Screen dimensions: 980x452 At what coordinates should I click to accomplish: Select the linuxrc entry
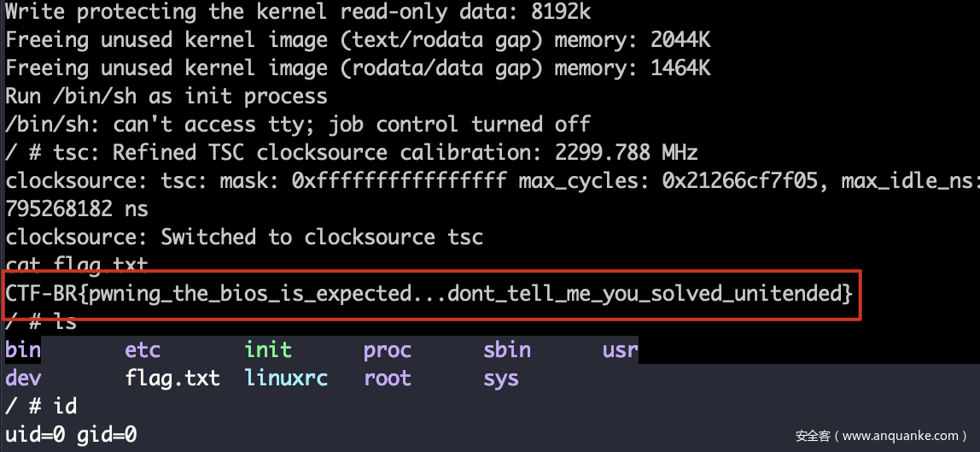point(286,379)
